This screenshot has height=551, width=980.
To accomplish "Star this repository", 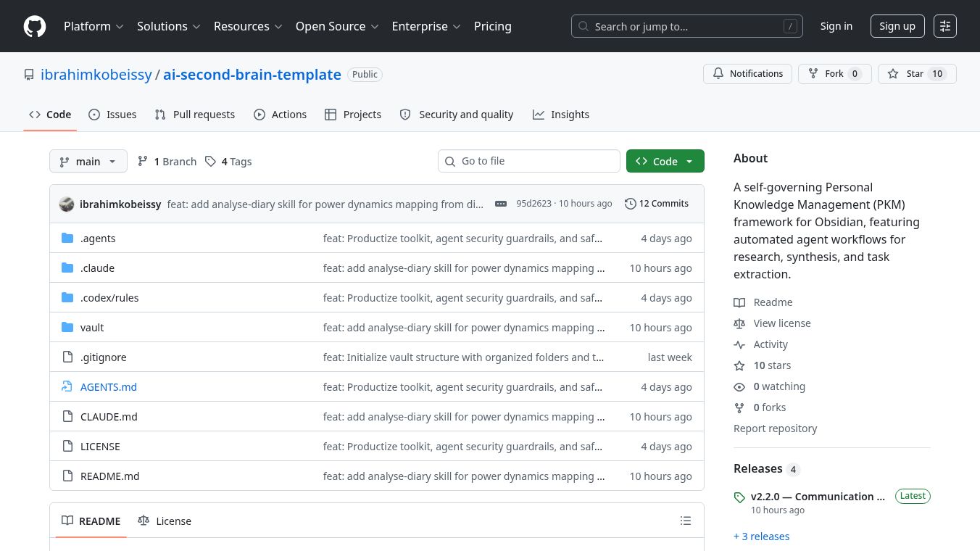I will click(917, 74).
